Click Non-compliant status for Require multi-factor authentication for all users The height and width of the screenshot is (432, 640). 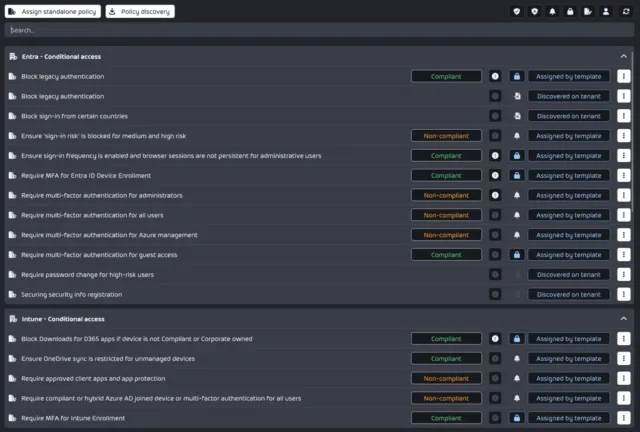pyautogui.click(x=446, y=215)
